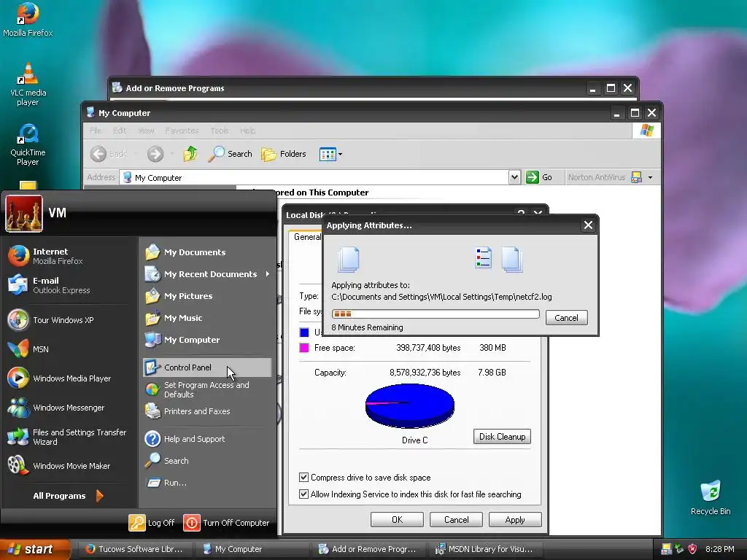Cancel the Applying Attributes operation
Image resolution: width=747 pixels, height=560 pixels.
pos(566,318)
